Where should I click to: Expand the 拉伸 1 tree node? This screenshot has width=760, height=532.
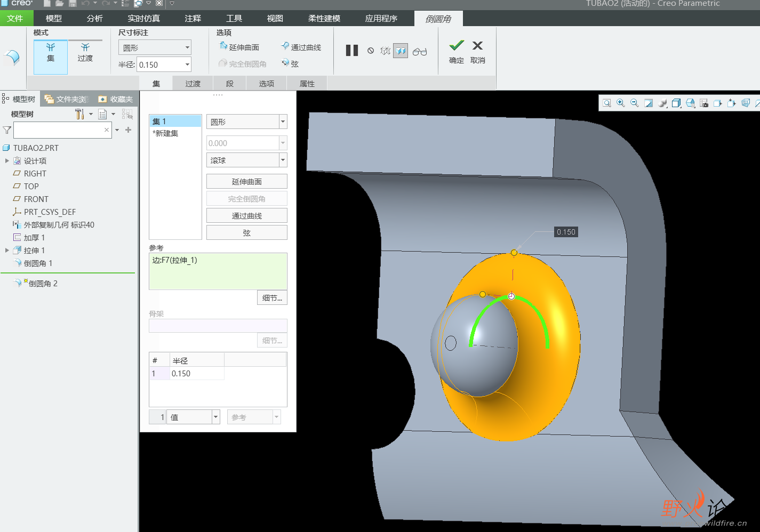click(x=7, y=250)
